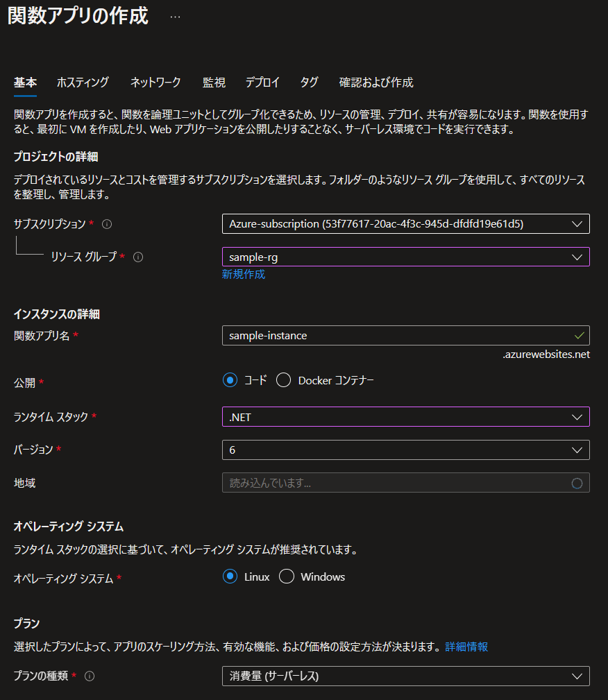This screenshot has width=608, height=700.
Task: Go to the 監視 tab
Action: pos(214,83)
